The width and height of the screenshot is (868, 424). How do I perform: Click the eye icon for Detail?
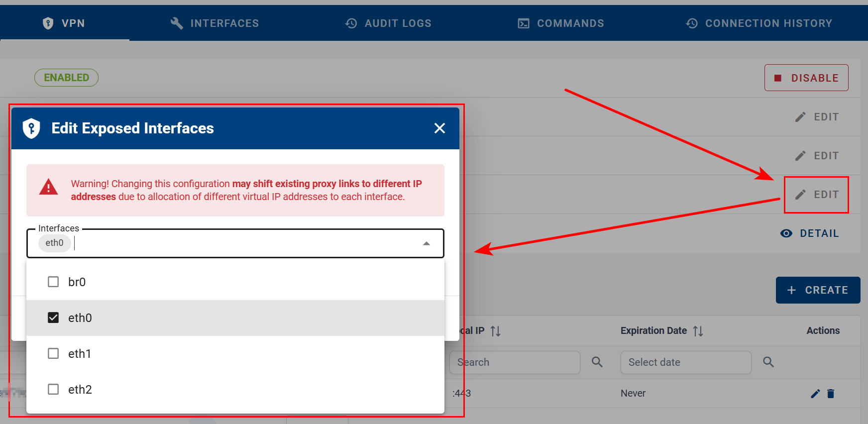786,233
